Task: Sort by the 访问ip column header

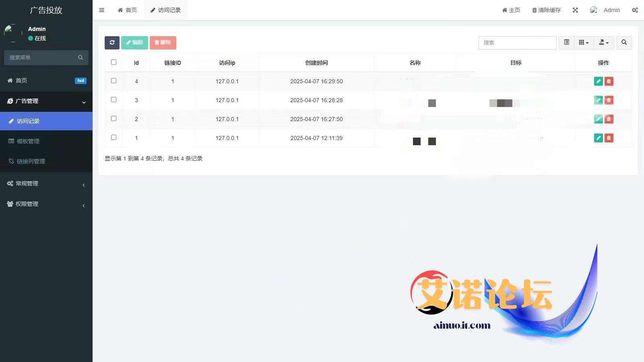Action: click(227, 63)
